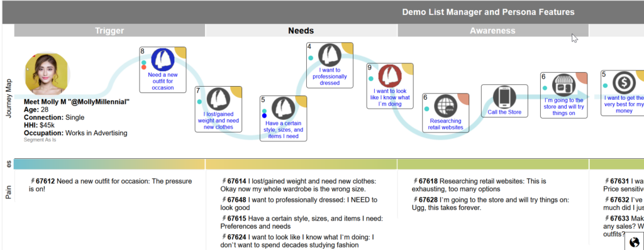Click Molly M persona profile photo
Viewport: 644px width, 250px height.
click(47, 74)
